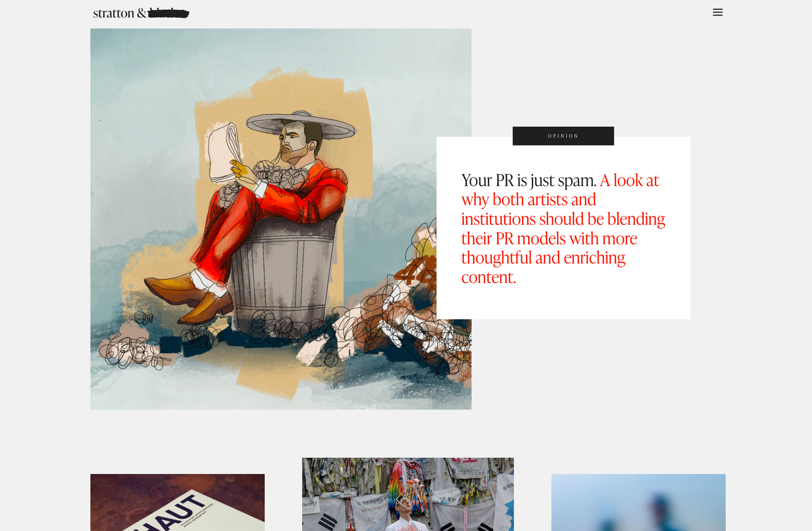Open the Korean flags and paper cranes photo
The height and width of the screenshot is (531, 812).
pyautogui.click(x=408, y=494)
